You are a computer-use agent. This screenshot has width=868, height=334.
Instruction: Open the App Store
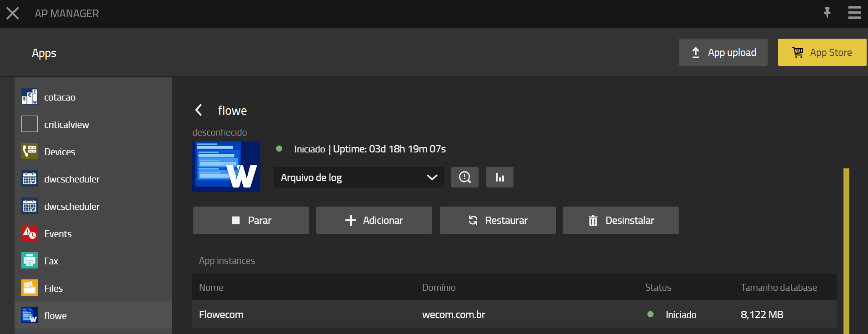click(822, 52)
